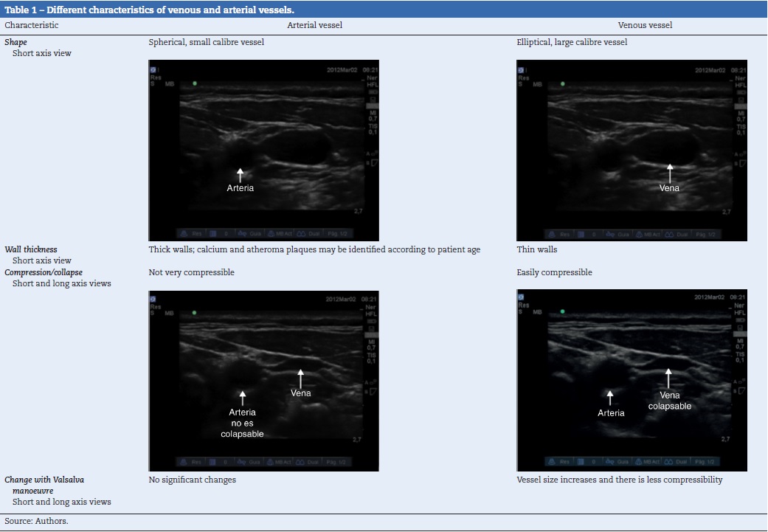Click green orientation dot in bottom-right ultrasound
Screen dimensions: 768x532
pyautogui.click(x=562, y=313)
